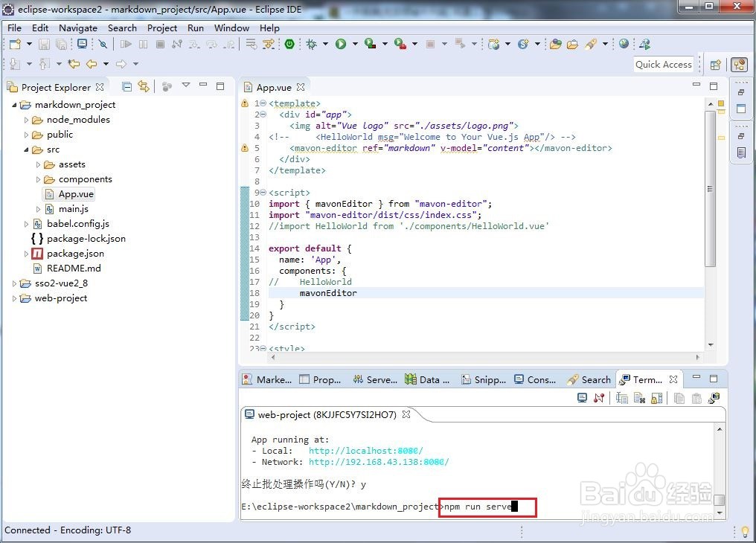756x543 pixels.
Task: Toggle code fold at line 9 script
Action: [x=263, y=192]
